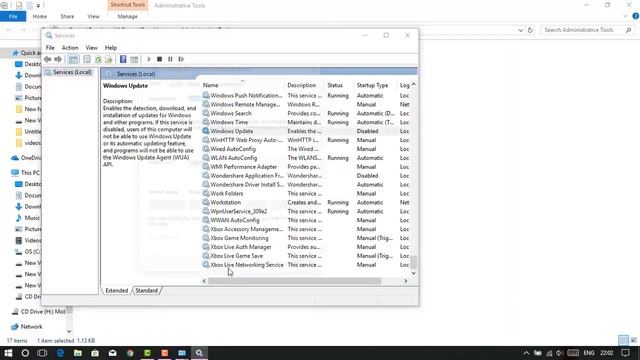This screenshot has width=640, height=360.
Task: Switch to the Extended tab
Action: (117, 291)
